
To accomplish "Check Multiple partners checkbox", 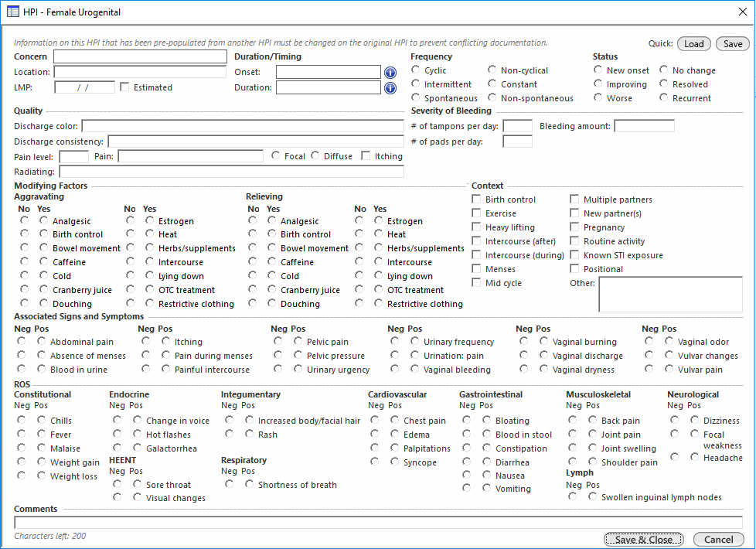I will tap(574, 199).
